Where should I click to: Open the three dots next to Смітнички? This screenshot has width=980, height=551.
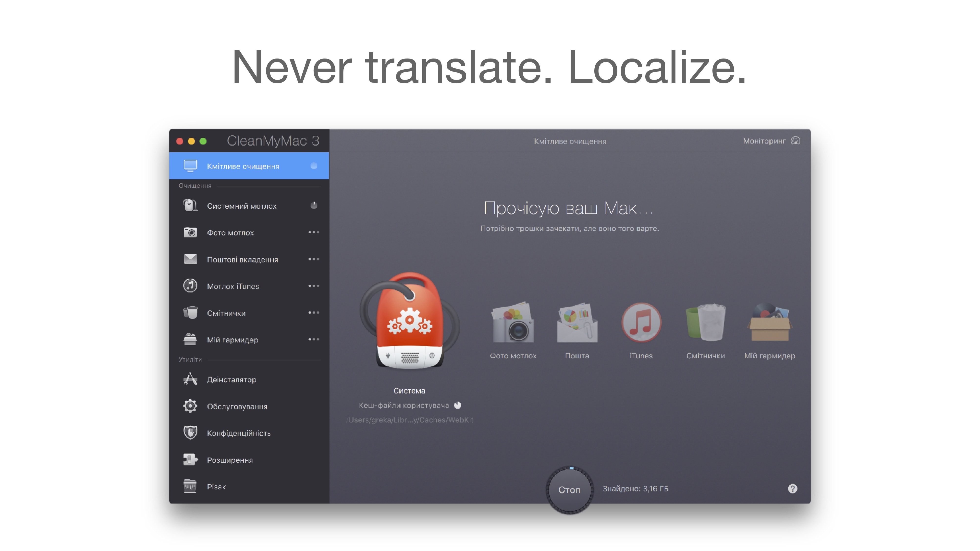coord(314,312)
